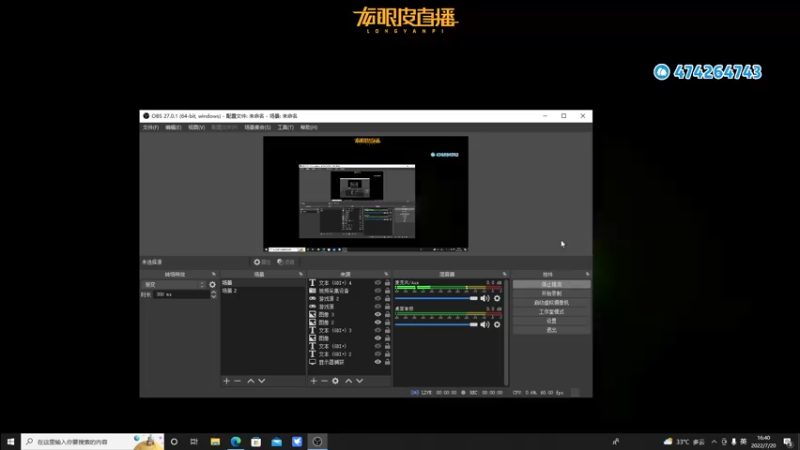The width and height of the screenshot is (800, 450).
Task: Open transition properties gear icon
Action: 212,285
